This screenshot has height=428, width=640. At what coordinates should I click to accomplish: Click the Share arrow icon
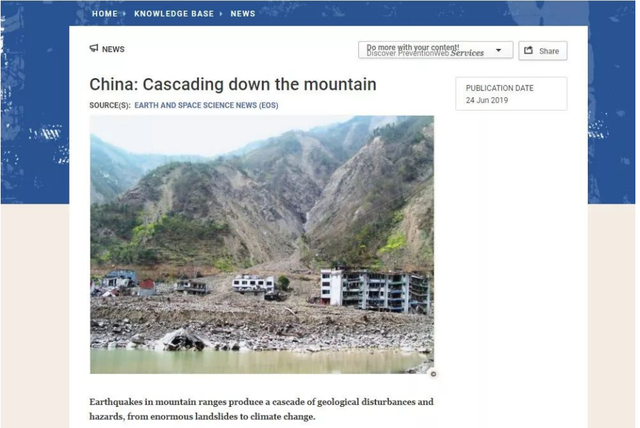coord(529,51)
